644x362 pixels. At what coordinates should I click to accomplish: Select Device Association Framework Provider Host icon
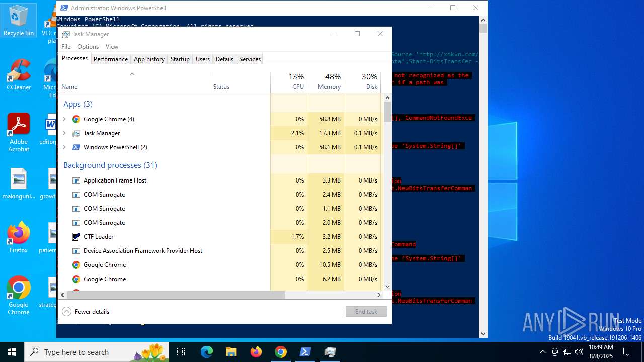pyautogui.click(x=76, y=251)
